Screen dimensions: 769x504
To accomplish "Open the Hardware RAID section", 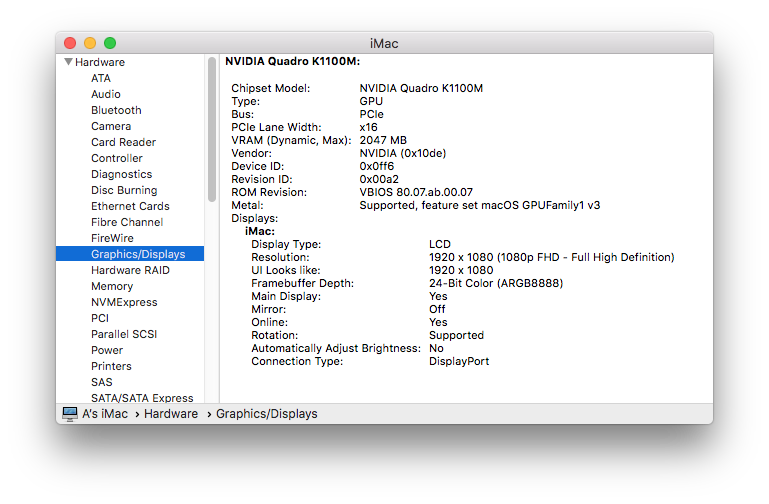I will pos(130,270).
